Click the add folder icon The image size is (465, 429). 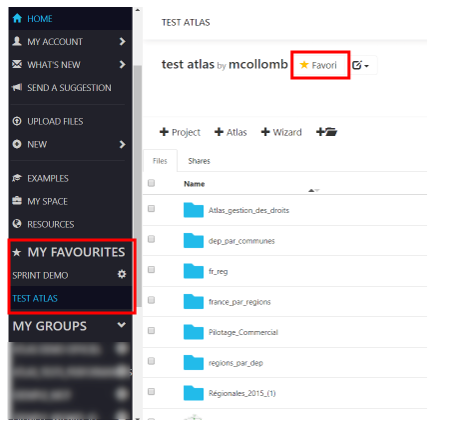[x=327, y=132]
